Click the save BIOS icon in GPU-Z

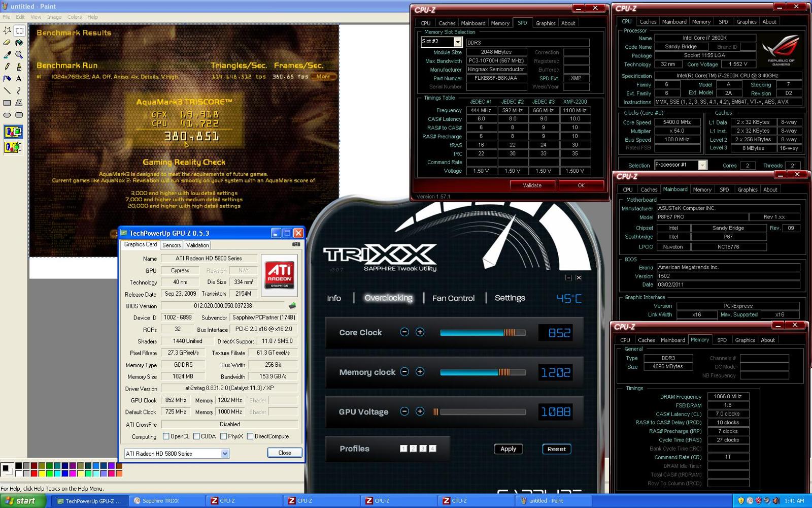tap(292, 306)
